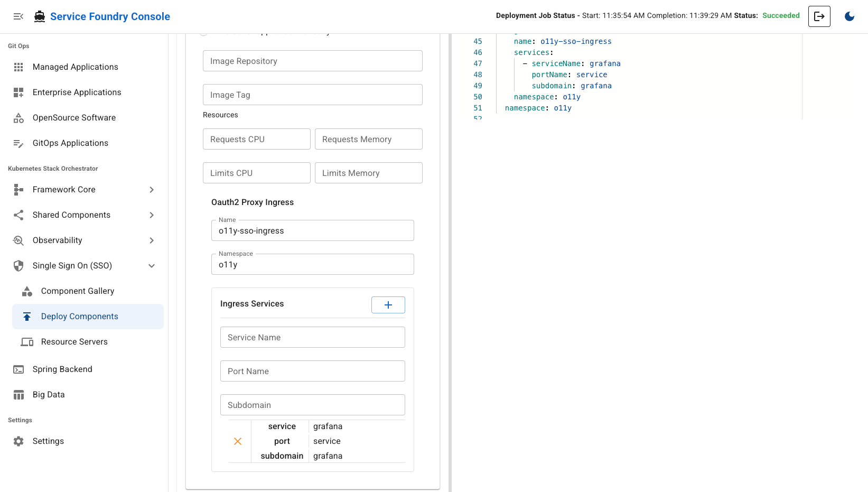Click port value service in table

click(x=327, y=441)
